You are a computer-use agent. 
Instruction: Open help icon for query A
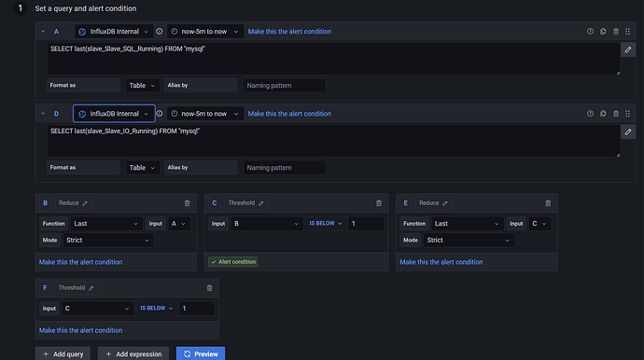click(590, 32)
